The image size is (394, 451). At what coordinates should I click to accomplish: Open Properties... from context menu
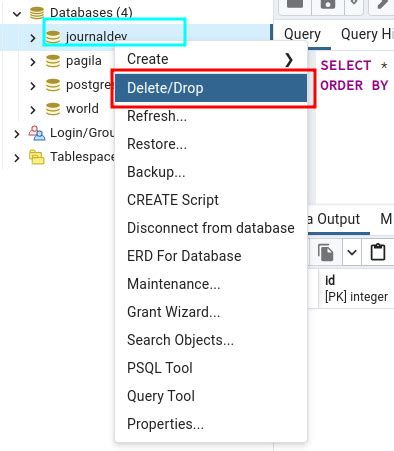tap(211, 424)
